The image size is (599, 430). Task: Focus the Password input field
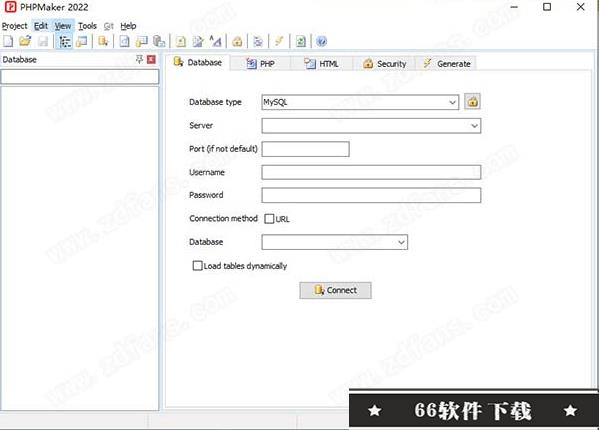(x=371, y=195)
